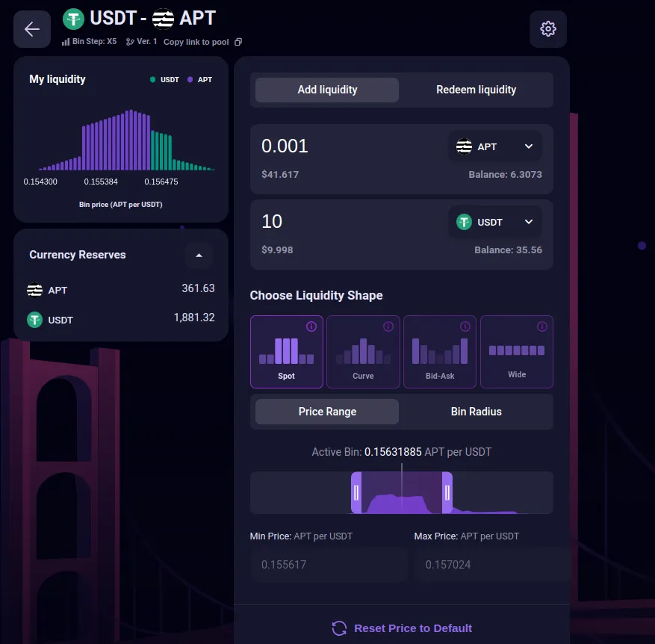This screenshot has height=644, width=655.
Task: Toggle the APT legend on My liquidity chart
Action: (x=201, y=79)
